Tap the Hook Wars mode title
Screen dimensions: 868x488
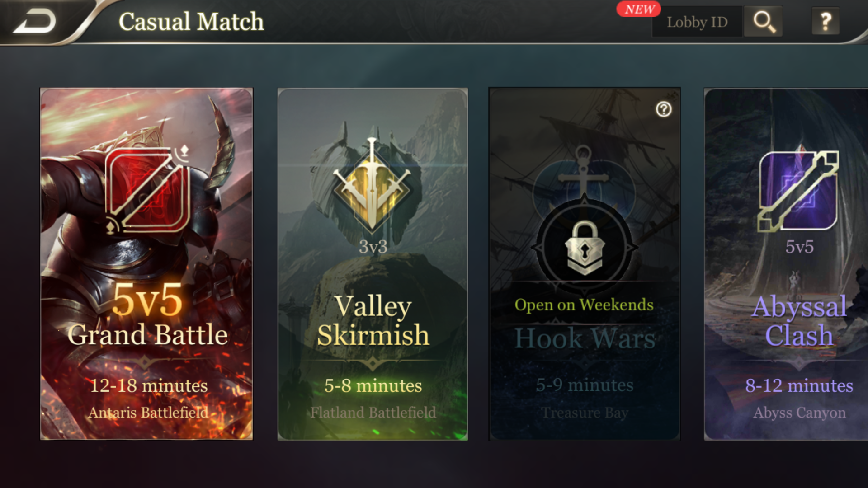coord(585,338)
